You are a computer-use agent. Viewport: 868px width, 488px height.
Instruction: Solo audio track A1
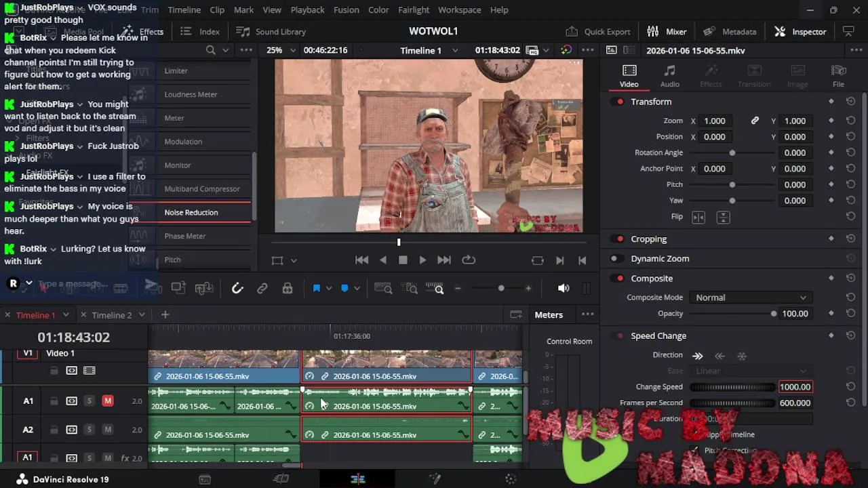pos(89,401)
